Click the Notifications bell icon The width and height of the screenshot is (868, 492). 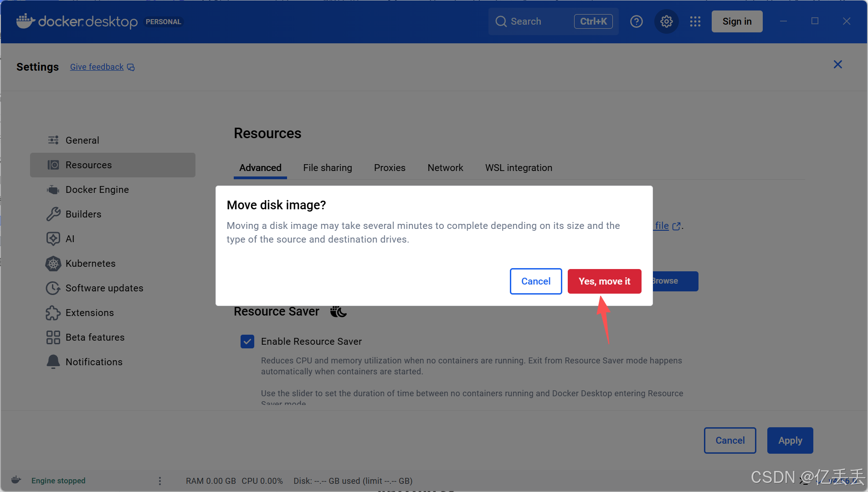[53, 362]
